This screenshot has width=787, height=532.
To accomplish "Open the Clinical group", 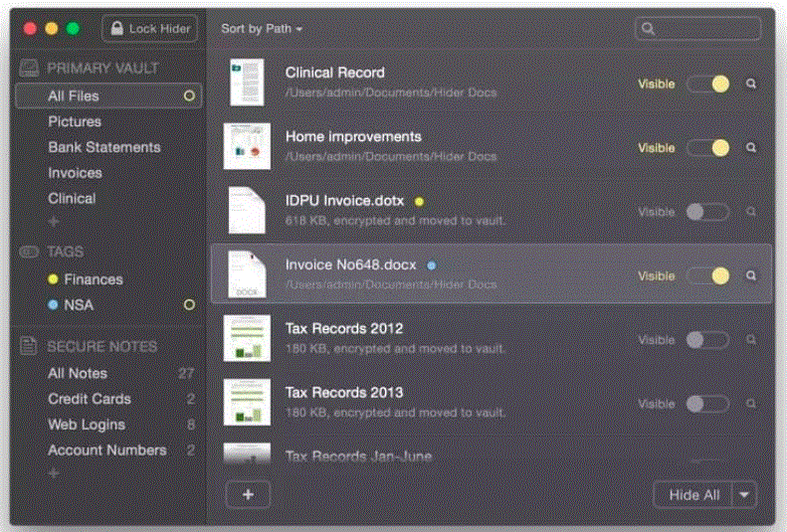I will coord(72,198).
